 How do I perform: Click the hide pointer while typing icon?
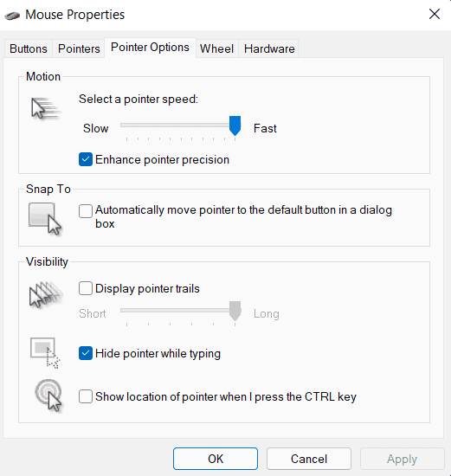[x=45, y=353]
